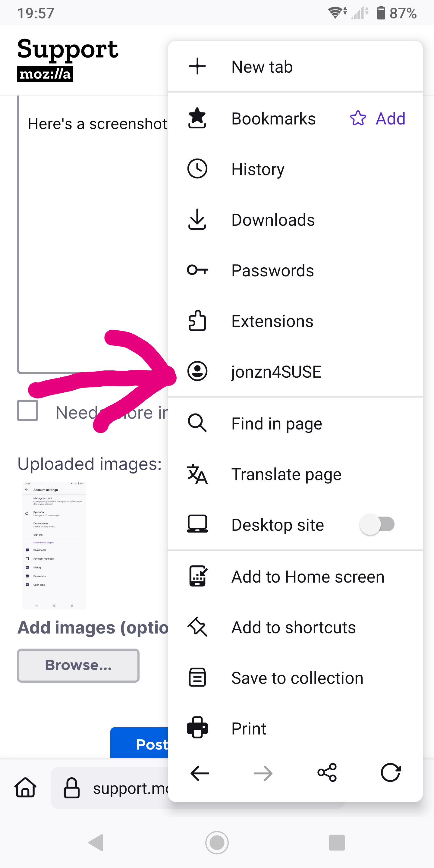This screenshot has width=434, height=868.
Task: Check the "Needs more info" checkbox
Action: (x=28, y=410)
